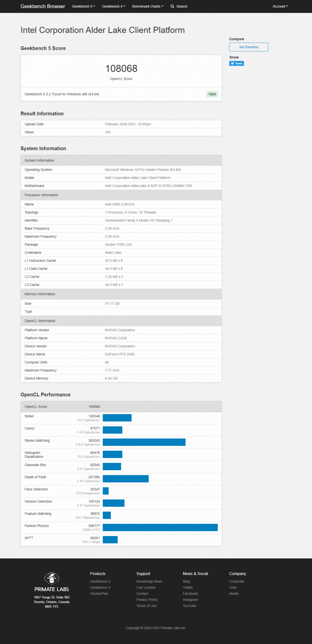Image resolution: width=312 pixels, height=644 pixels.
Task: Go to Geekbench Browser home
Action: point(43,6)
